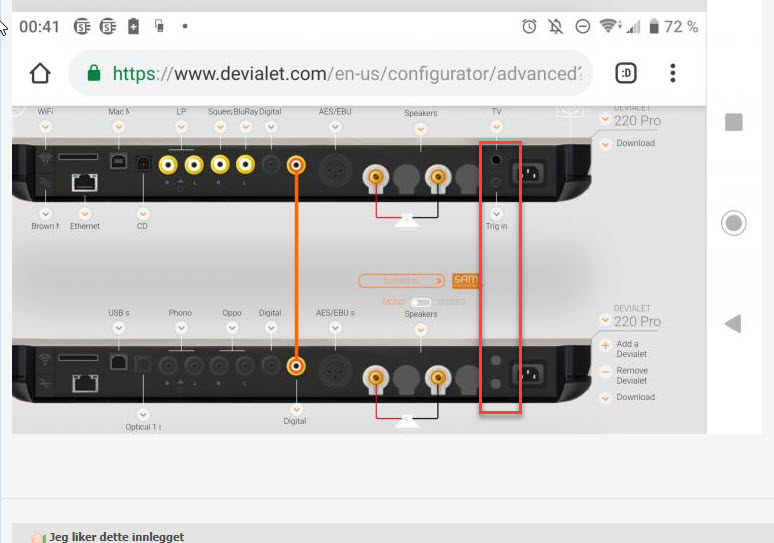The image size is (774, 543).
Task: Click the green padlock security icon
Action: 94,73
